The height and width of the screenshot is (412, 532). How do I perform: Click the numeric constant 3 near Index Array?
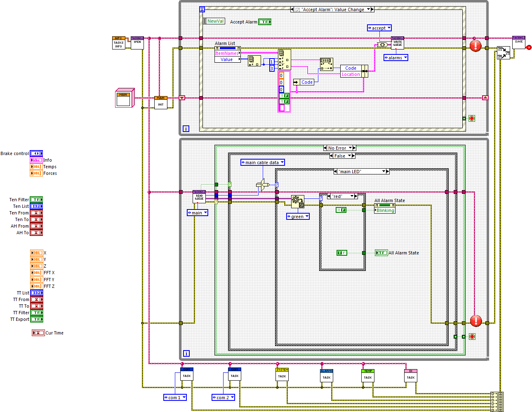pos(272,68)
